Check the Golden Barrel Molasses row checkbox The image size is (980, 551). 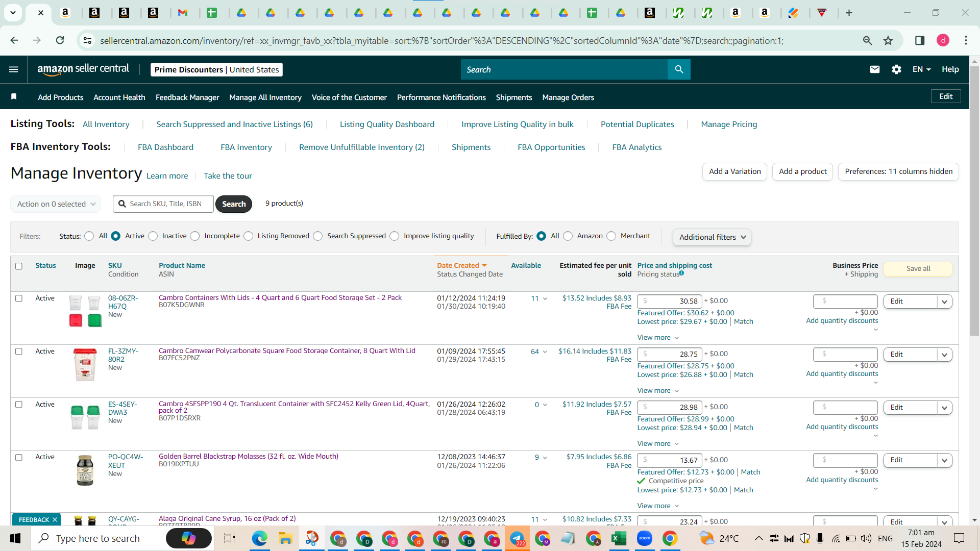tap(19, 457)
